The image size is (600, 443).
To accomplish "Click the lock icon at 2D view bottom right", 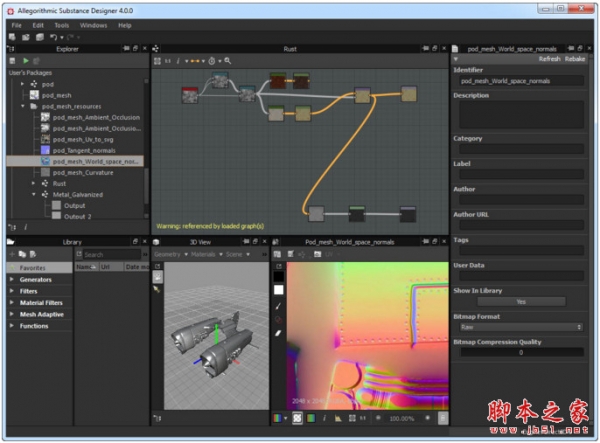I will 443,418.
